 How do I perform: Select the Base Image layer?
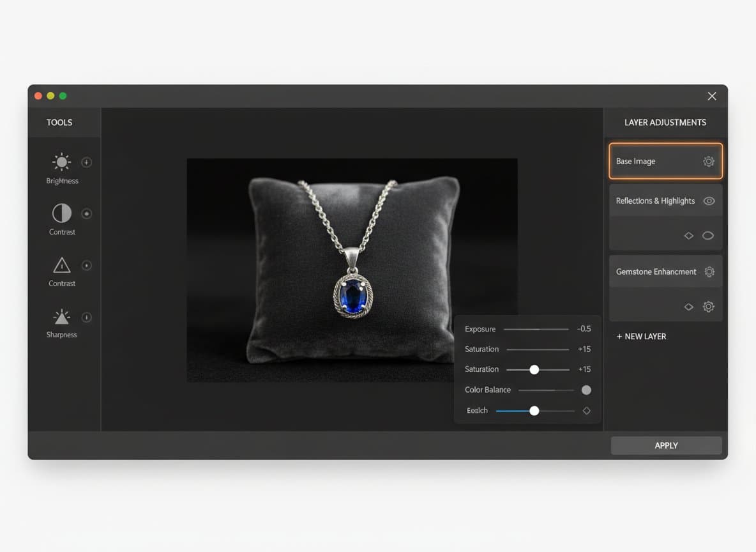pos(651,161)
